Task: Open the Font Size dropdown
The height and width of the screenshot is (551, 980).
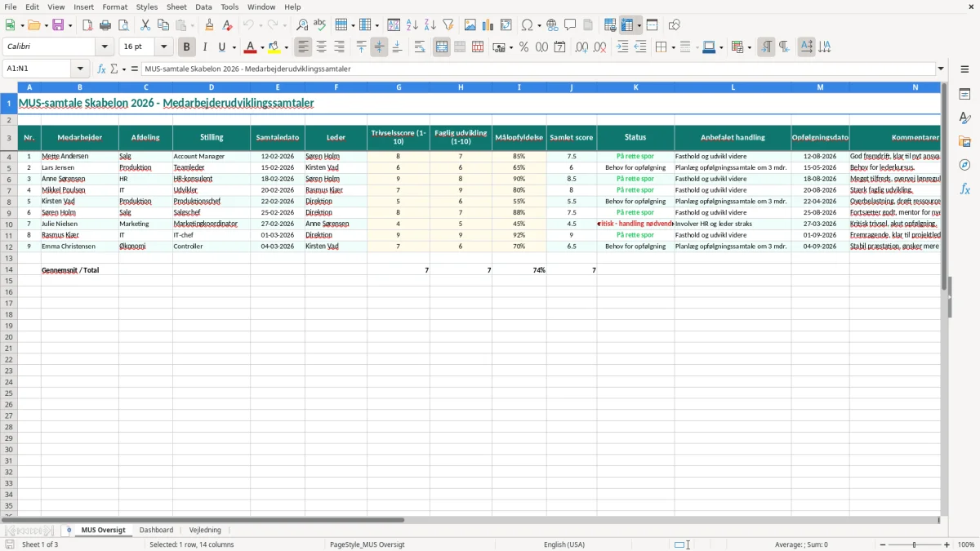Action: click(163, 47)
